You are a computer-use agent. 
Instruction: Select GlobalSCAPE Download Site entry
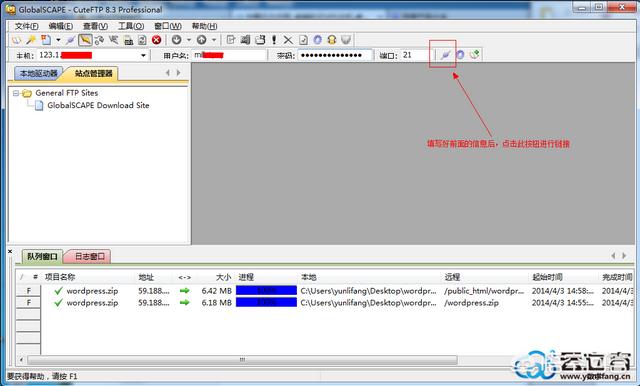point(98,105)
